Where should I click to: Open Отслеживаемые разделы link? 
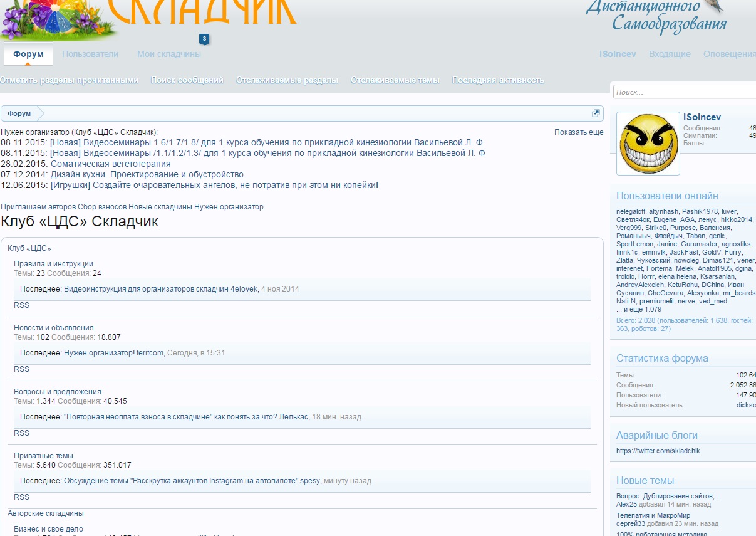click(x=287, y=80)
